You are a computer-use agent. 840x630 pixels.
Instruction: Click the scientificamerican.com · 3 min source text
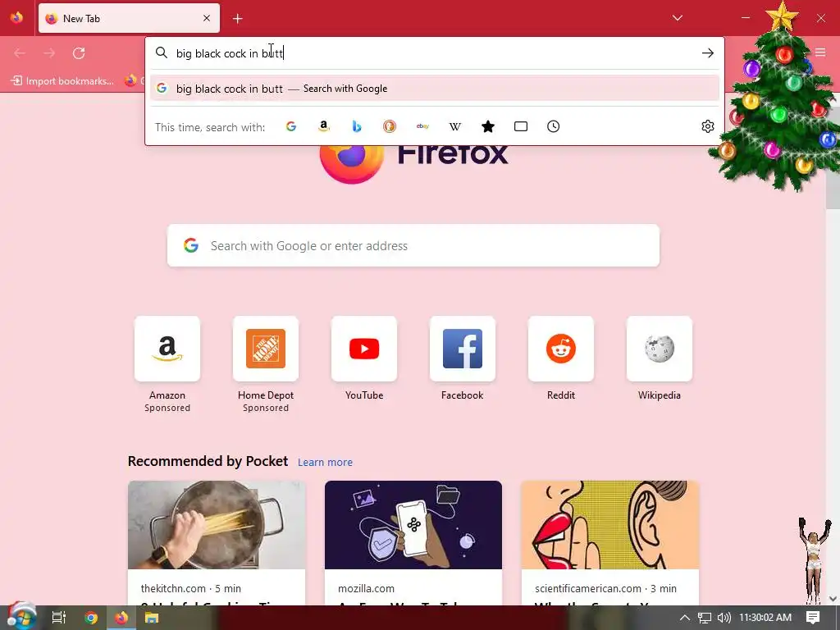coord(605,588)
